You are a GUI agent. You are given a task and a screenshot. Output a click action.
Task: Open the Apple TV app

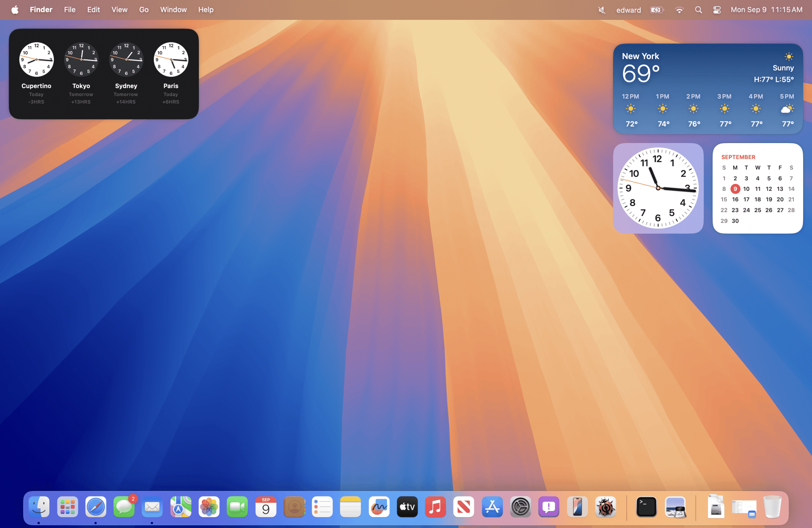point(407,506)
